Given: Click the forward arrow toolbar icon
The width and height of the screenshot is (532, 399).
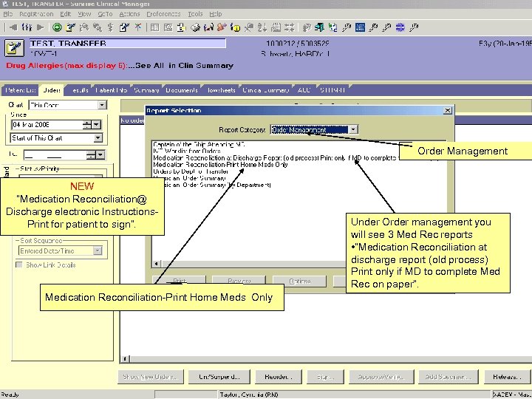Looking at the screenshot, I should tap(41, 27).
